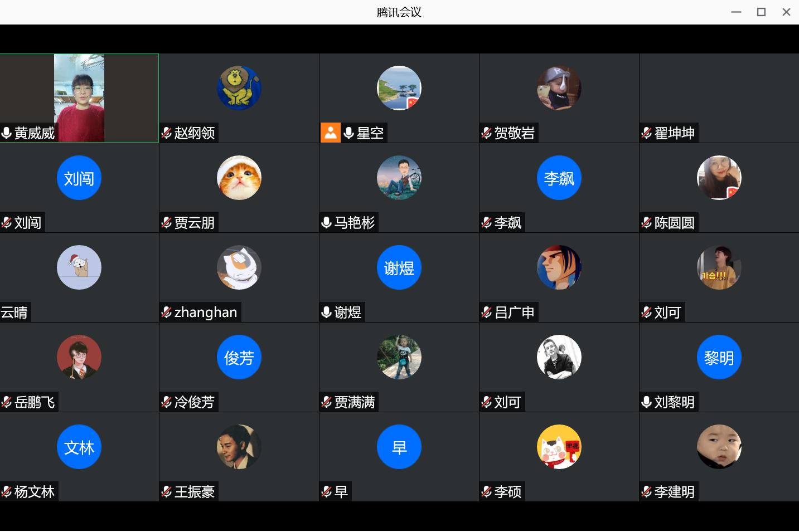Click the orange host badge beside 星空
This screenshot has width=799, height=532.
pyautogui.click(x=331, y=133)
